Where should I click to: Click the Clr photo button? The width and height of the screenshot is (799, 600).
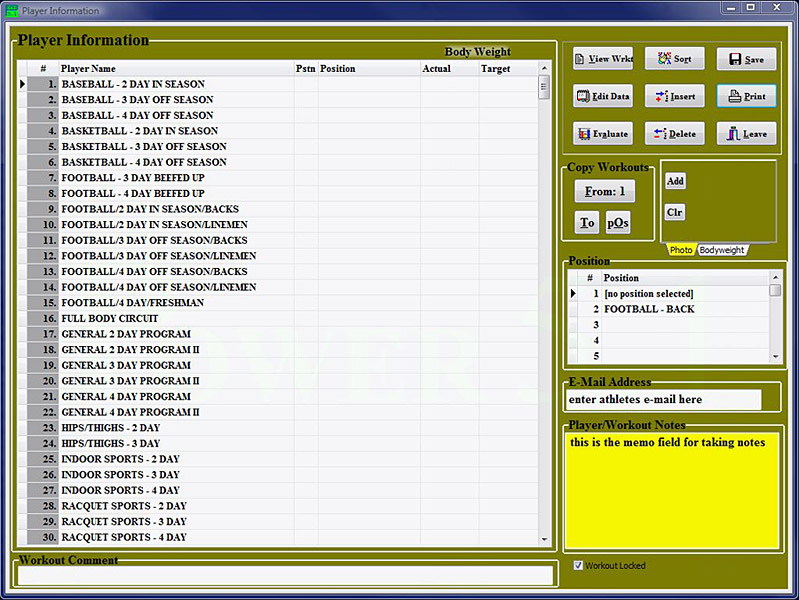675,213
